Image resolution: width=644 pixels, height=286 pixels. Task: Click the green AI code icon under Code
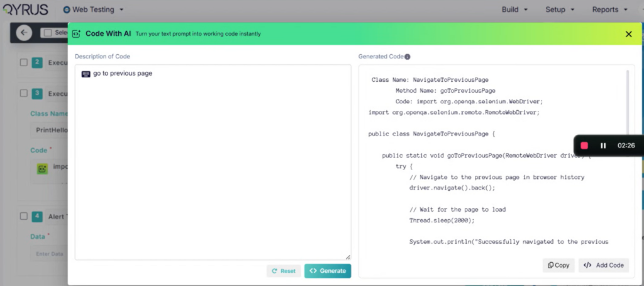[42, 168]
